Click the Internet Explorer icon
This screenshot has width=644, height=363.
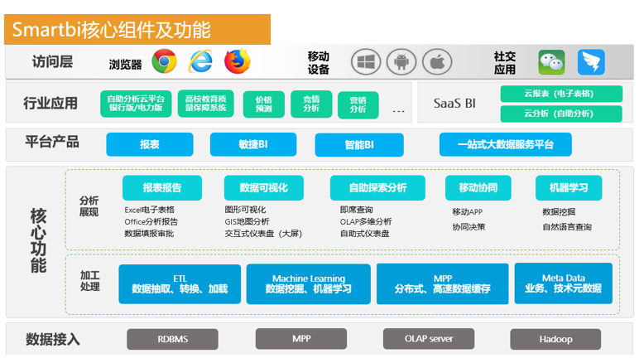[x=200, y=61]
